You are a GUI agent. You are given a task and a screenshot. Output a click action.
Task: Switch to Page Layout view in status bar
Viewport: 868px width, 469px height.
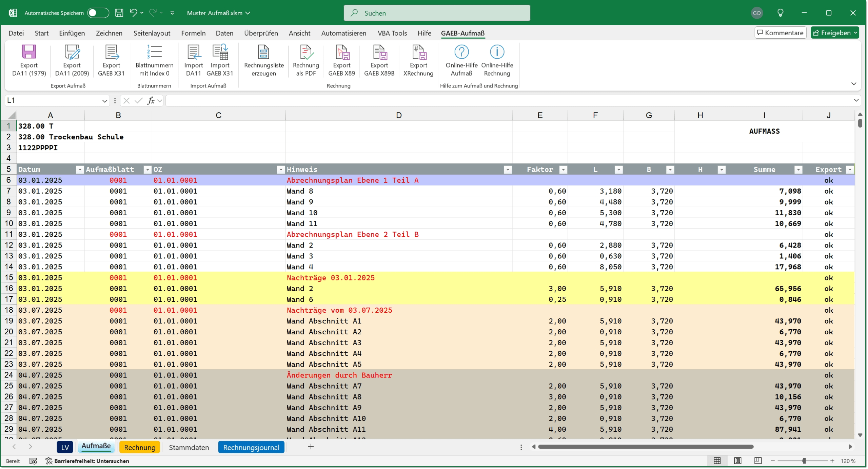point(737,461)
